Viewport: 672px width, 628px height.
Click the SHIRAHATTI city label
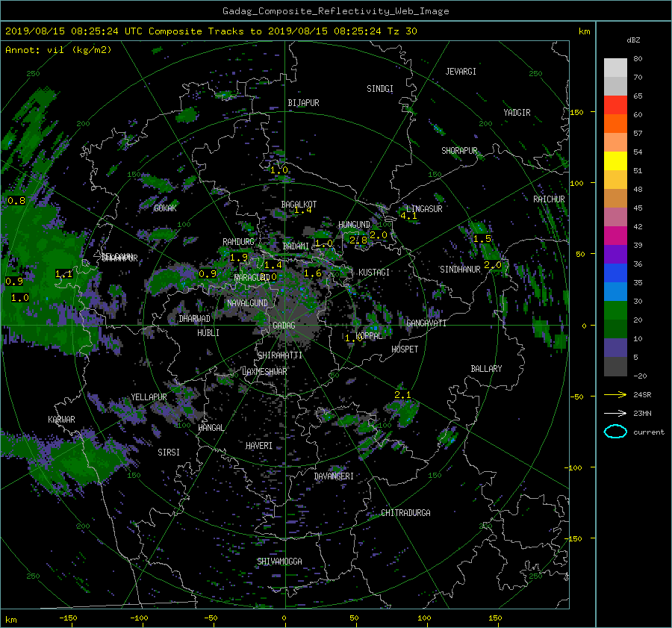pyautogui.click(x=280, y=355)
